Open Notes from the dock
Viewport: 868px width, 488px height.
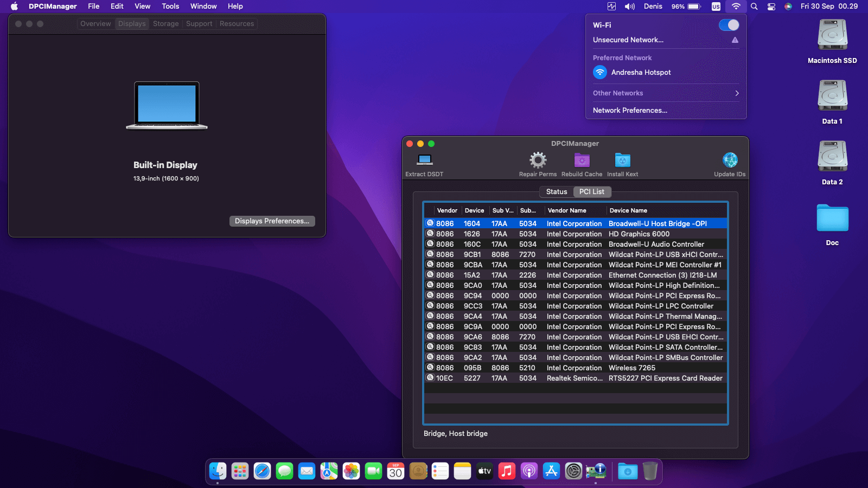[462, 471]
